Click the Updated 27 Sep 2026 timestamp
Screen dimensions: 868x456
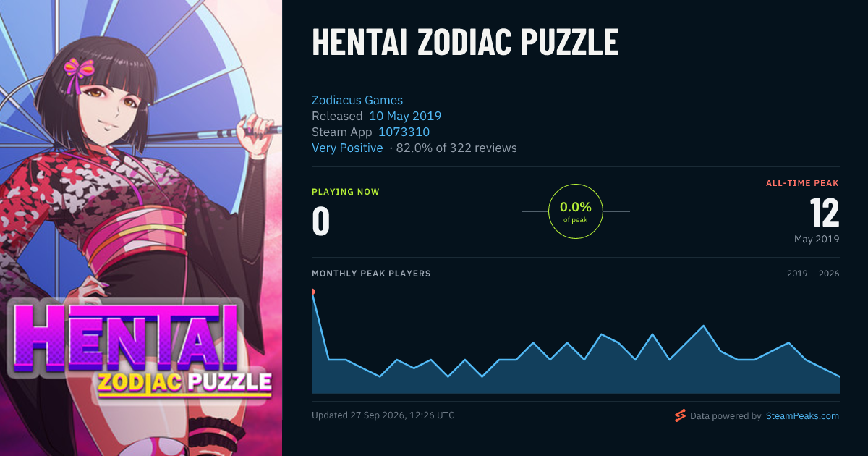[383, 415]
